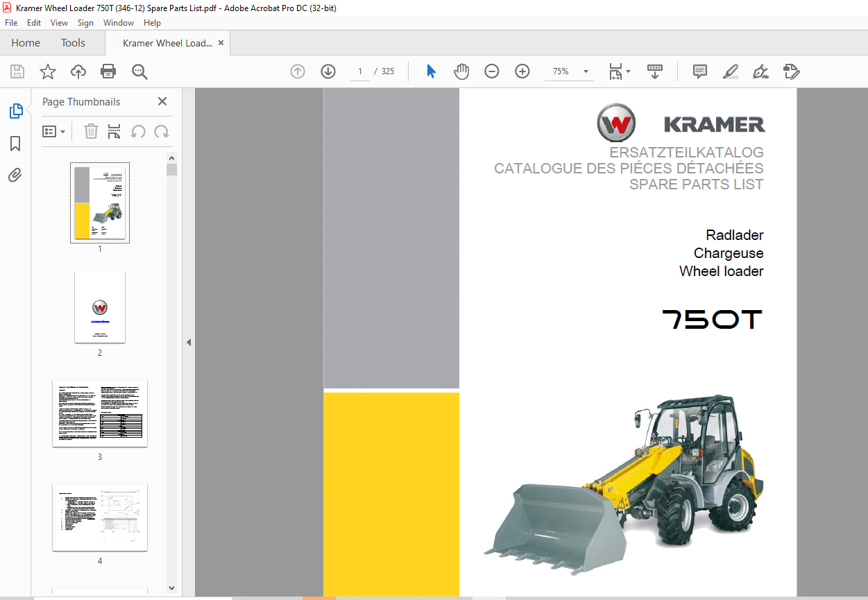Click the 'Page Thumbnails' panel title
This screenshot has width=868, height=600.
pyautogui.click(x=81, y=102)
